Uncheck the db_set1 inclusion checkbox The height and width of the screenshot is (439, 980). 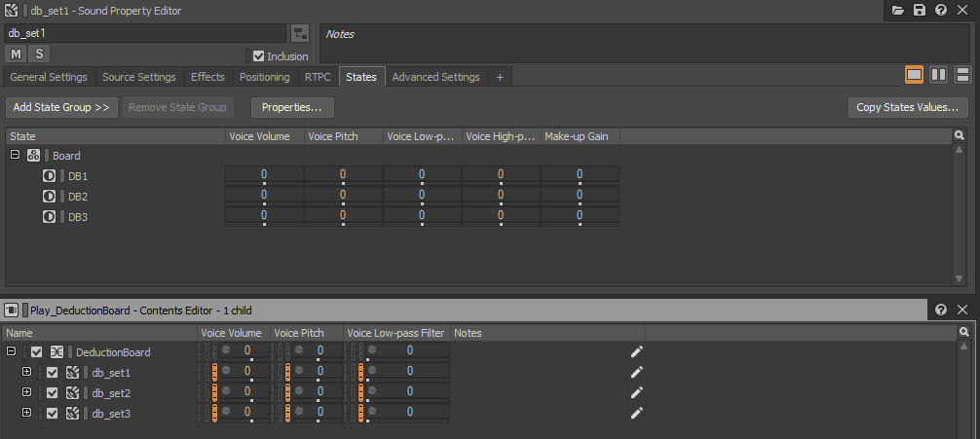[52, 373]
